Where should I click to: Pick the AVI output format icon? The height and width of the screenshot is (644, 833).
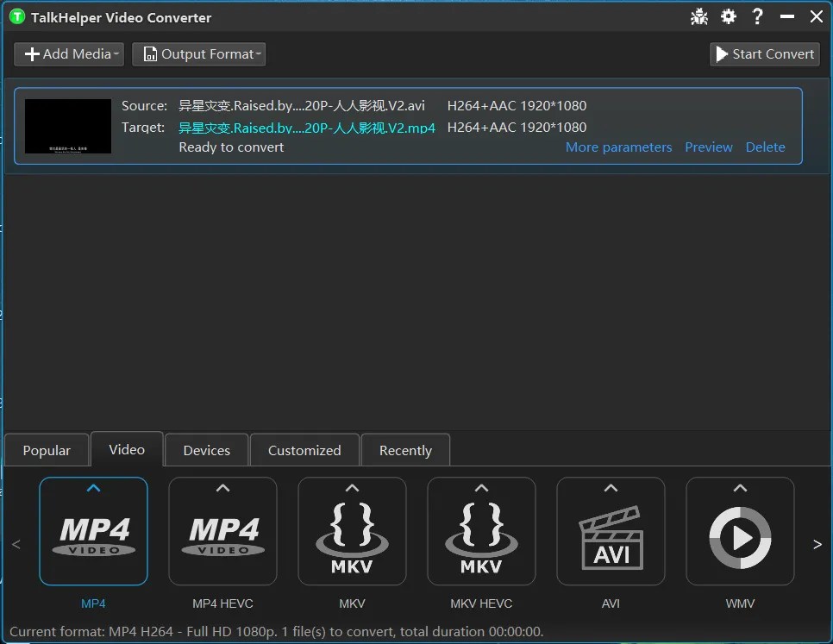coord(611,531)
